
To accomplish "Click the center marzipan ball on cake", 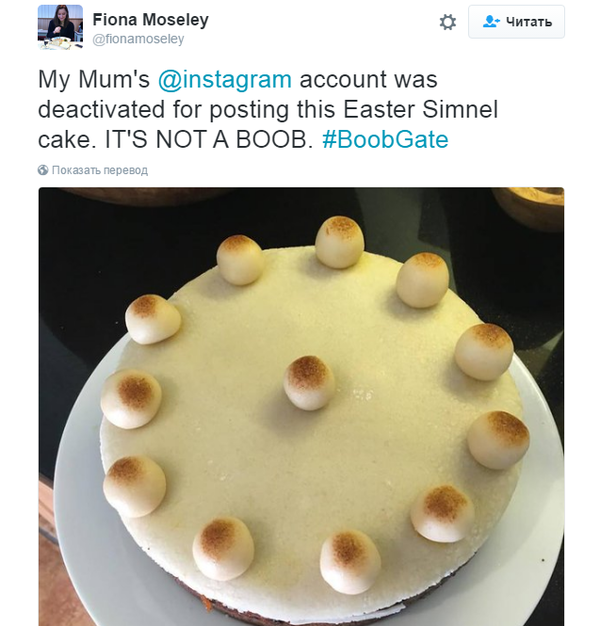I will (309, 382).
